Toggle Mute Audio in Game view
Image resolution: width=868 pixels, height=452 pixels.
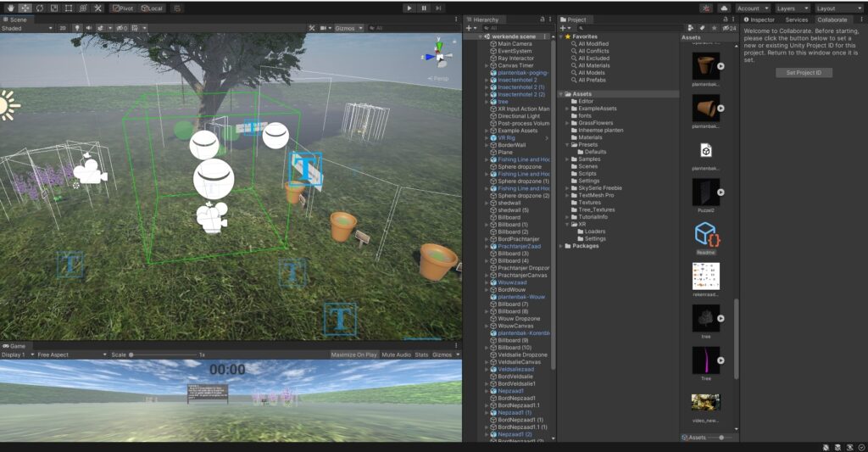click(396, 354)
